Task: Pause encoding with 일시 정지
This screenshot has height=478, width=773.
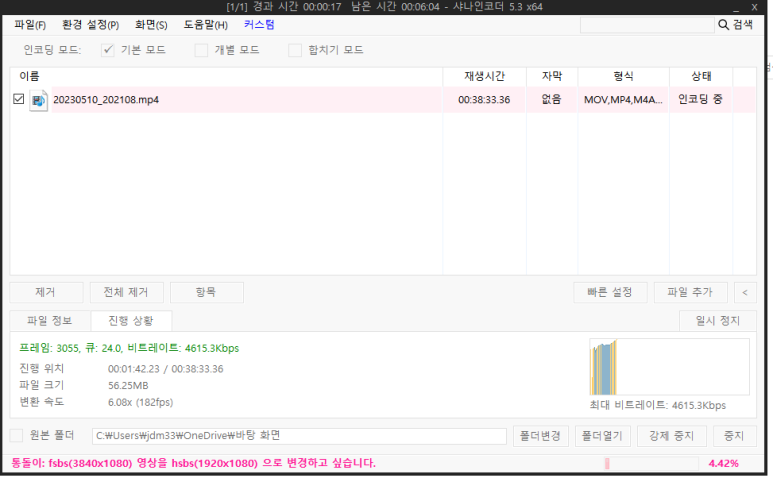Action: click(x=718, y=321)
